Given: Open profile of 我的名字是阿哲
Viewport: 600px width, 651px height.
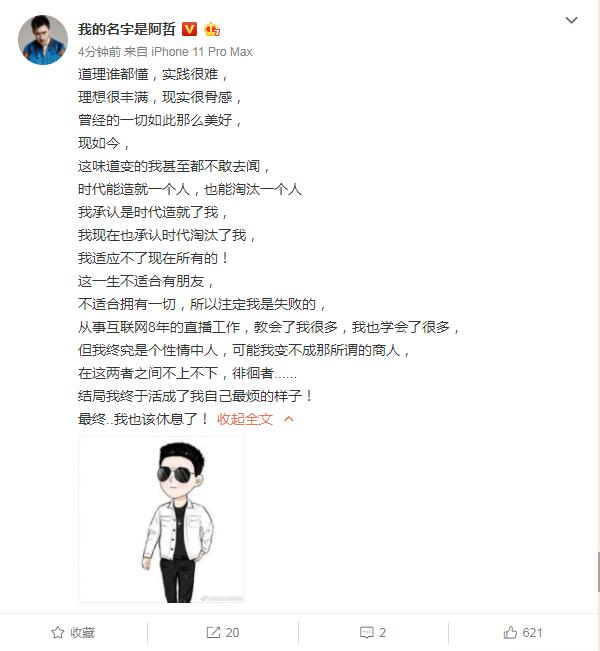Looking at the screenshot, I should tap(127, 29).
